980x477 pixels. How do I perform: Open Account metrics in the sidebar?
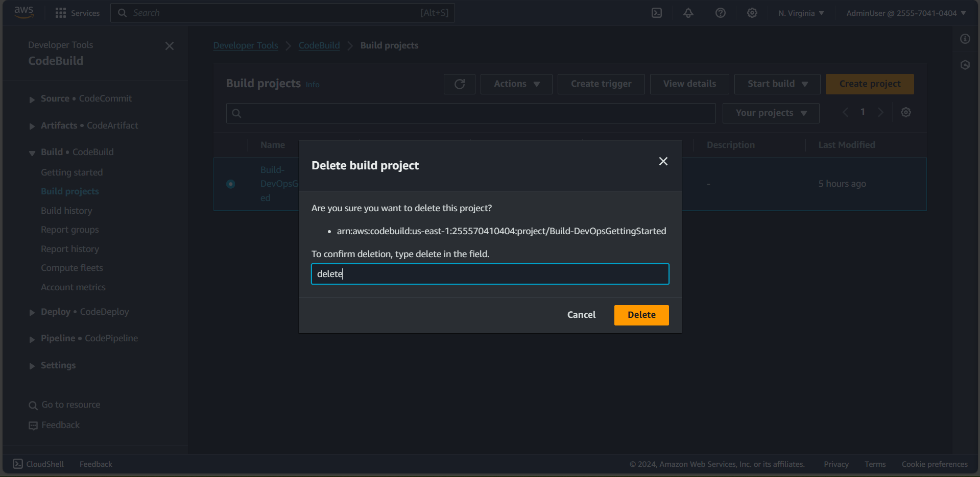pyautogui.click(x=73, y=287)
